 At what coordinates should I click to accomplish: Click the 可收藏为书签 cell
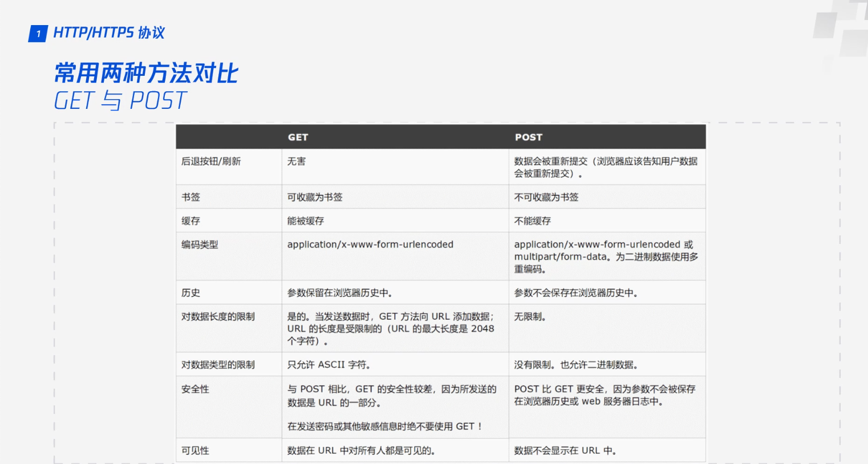tap(315, 197)
